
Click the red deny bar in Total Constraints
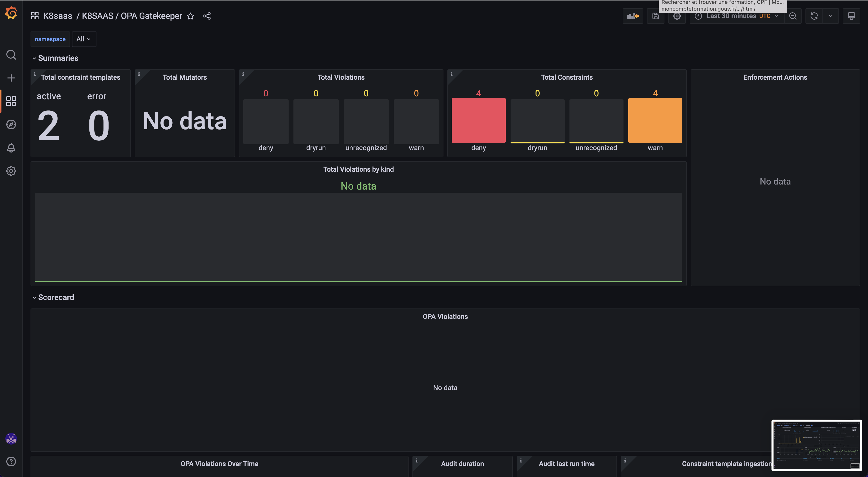pos(479,120)
